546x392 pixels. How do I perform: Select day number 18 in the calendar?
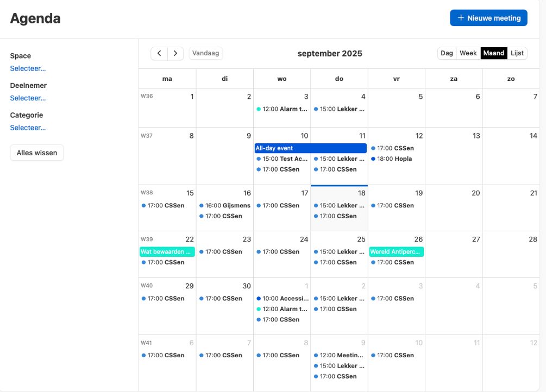[361, 193]
